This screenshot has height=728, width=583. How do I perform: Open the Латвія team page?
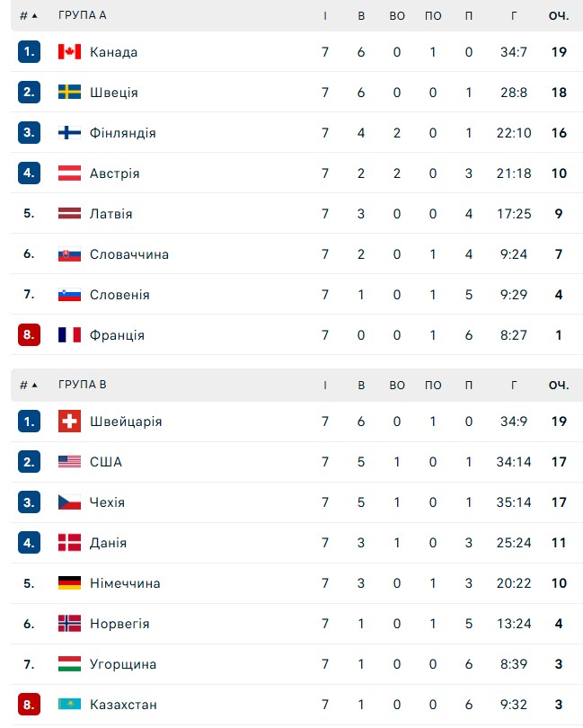[x=110, y=214]
